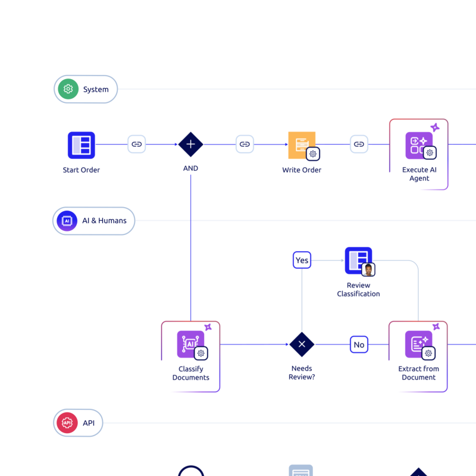The height and width of the screenshot is (476, 476).
Task: Click the API lane label
Action: pos(79,423)
